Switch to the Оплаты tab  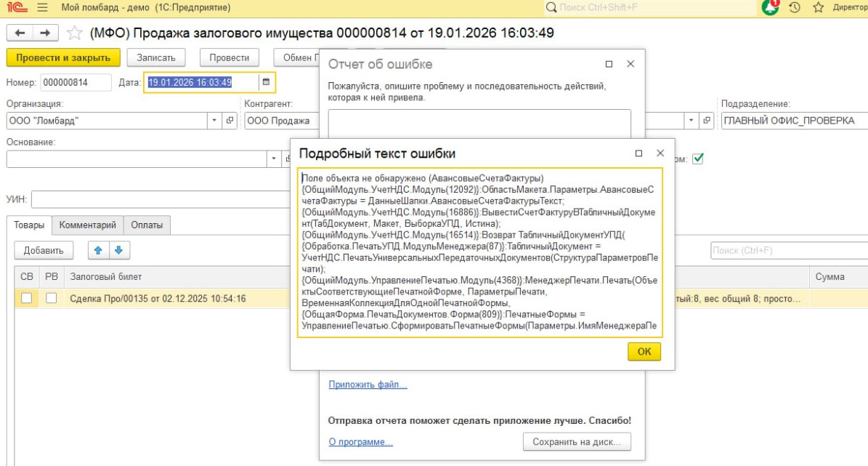tap(147, 225)
